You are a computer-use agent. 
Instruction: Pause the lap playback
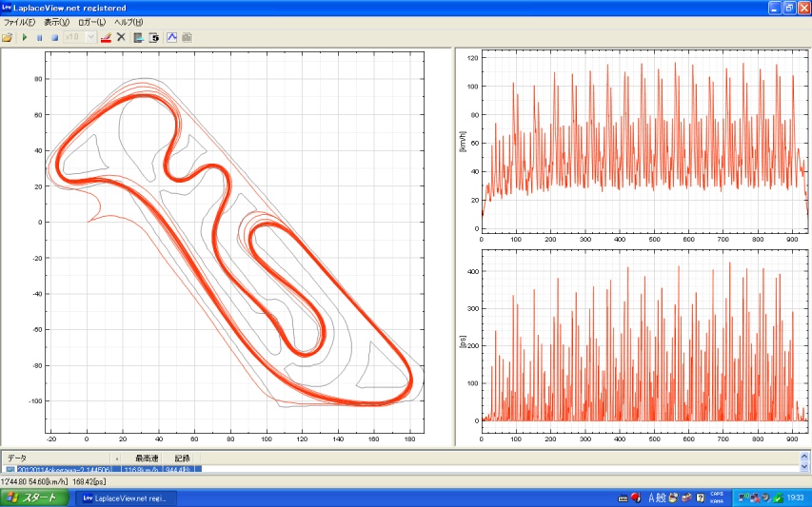point(40,37)
